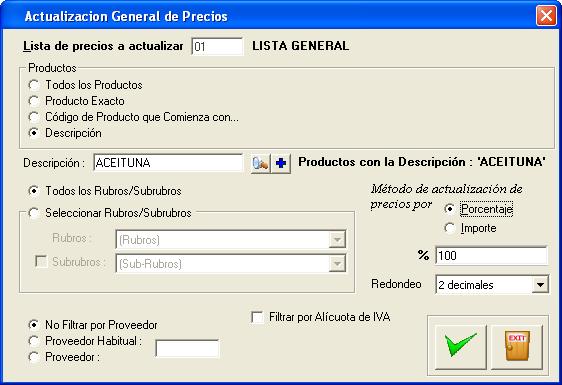Select the Importe update method
The height and width of the screenshot is (385, 562).
[x=450, y=228]
